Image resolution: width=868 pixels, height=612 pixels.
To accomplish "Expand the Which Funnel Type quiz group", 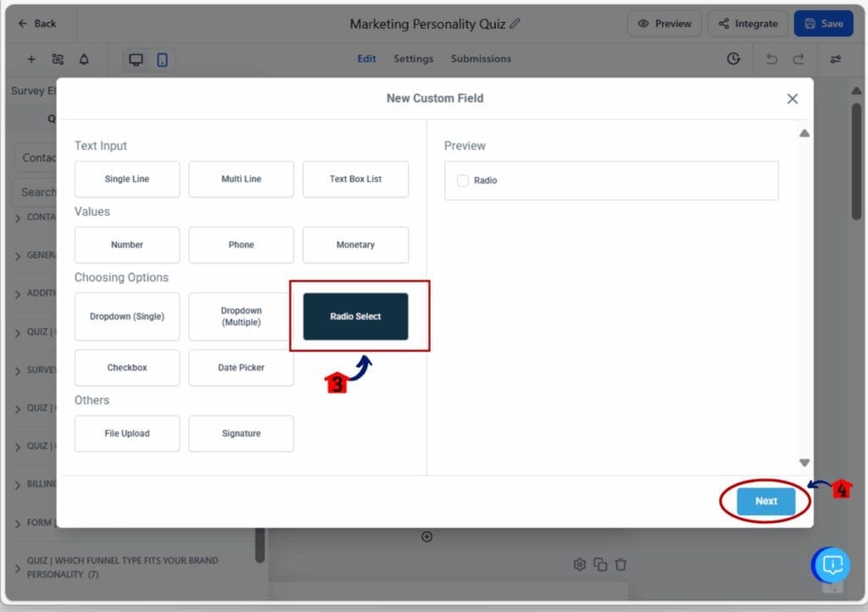I will point(18,568).
